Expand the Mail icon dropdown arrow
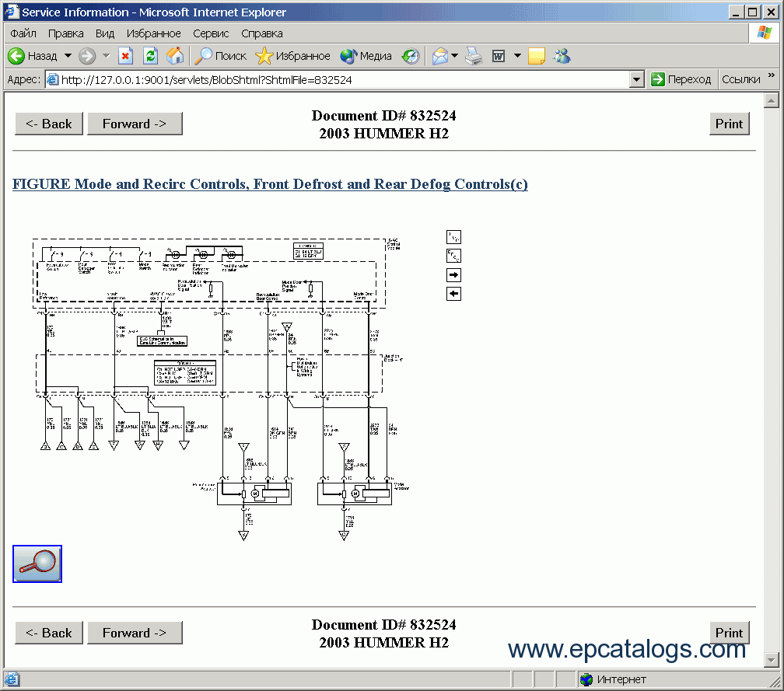 coord(455,56)
